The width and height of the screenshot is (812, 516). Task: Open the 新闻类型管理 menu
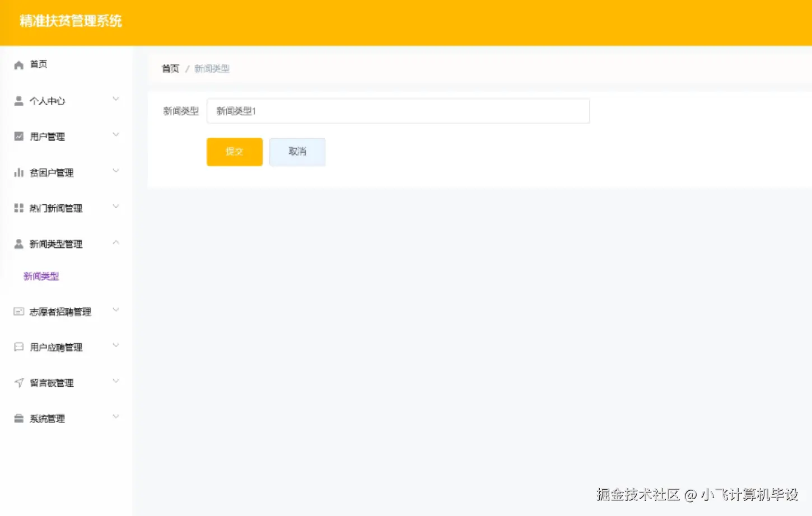66,244
